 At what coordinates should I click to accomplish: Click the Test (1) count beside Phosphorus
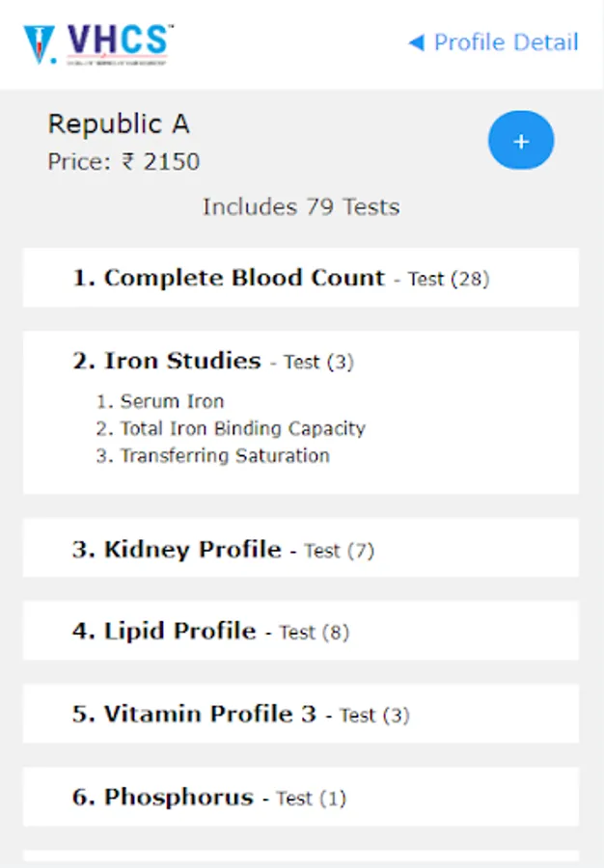311,799
